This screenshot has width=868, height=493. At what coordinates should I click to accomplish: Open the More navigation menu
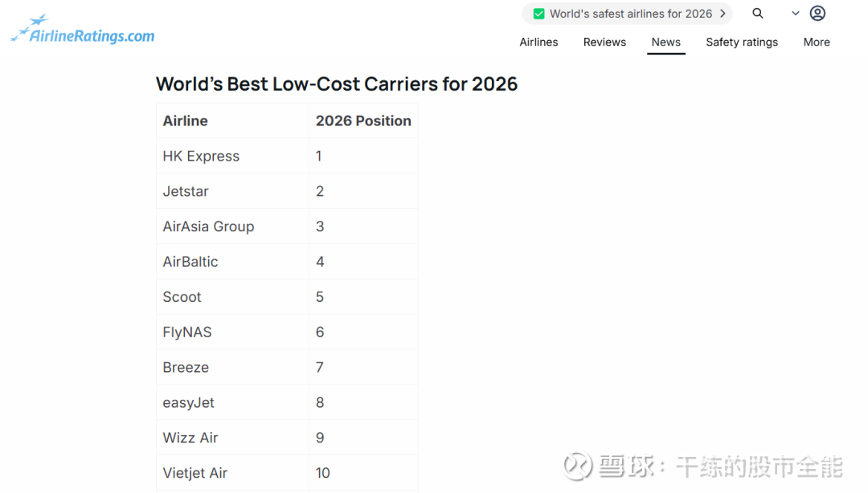pyautogui.click(x=817, y=43)
